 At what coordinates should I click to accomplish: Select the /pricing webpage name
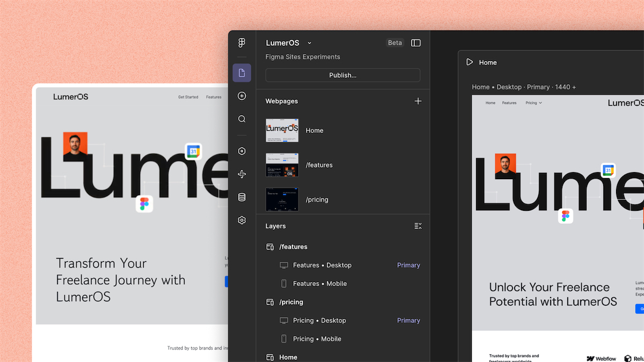tap(317, 200)
